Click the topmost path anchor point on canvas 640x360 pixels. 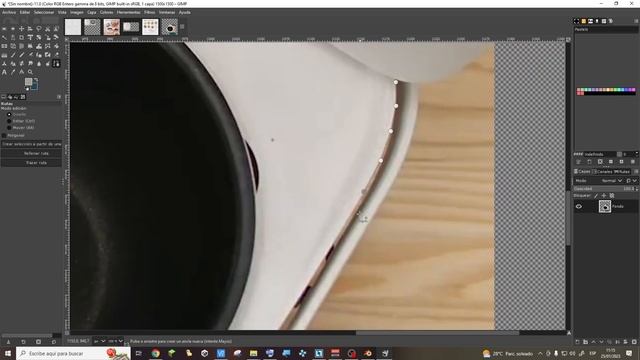click(x=396, y=82)
